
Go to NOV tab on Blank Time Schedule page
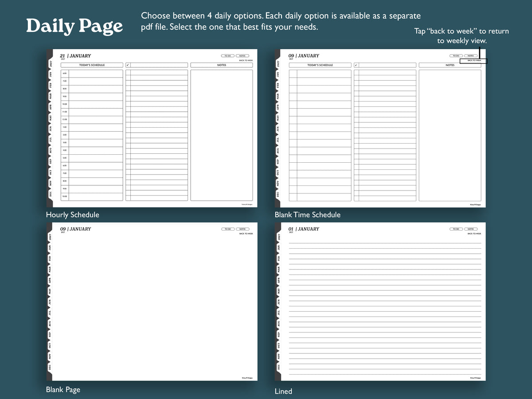coord(278,183)
